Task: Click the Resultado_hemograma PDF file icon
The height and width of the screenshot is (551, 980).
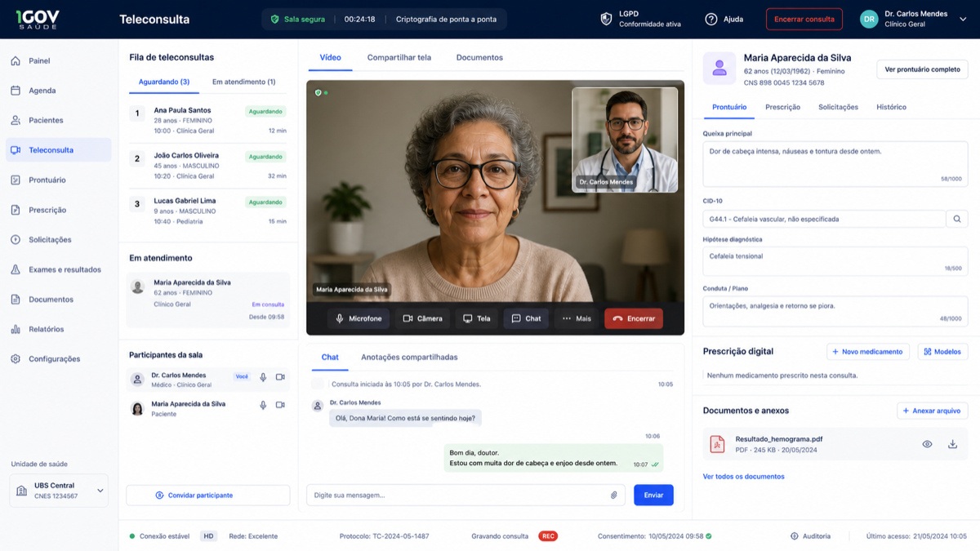Action: 717,444
